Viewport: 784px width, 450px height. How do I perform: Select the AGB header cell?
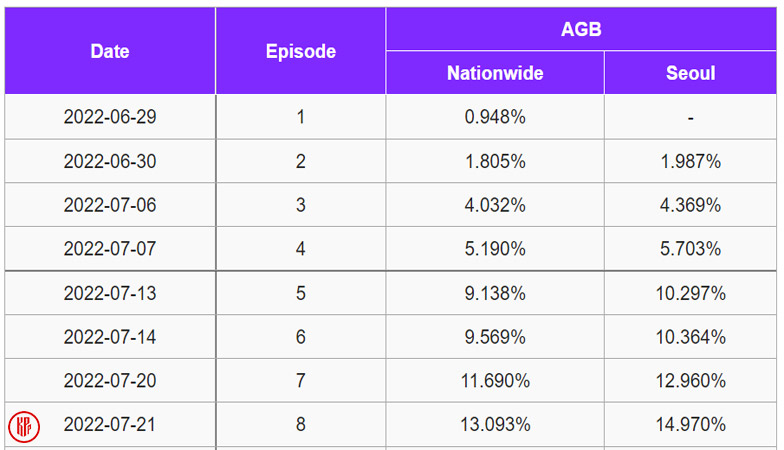pyautogui.click(x=581, y=29)
